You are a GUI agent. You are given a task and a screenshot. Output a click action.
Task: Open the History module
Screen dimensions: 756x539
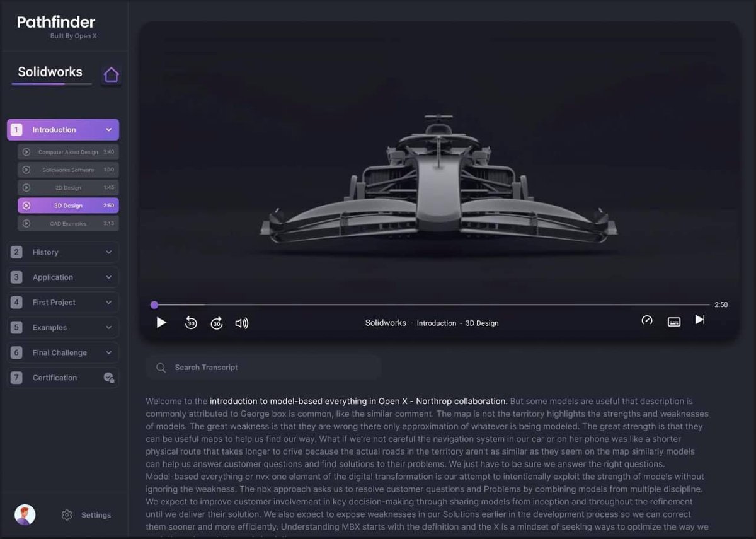click(63, 252)
